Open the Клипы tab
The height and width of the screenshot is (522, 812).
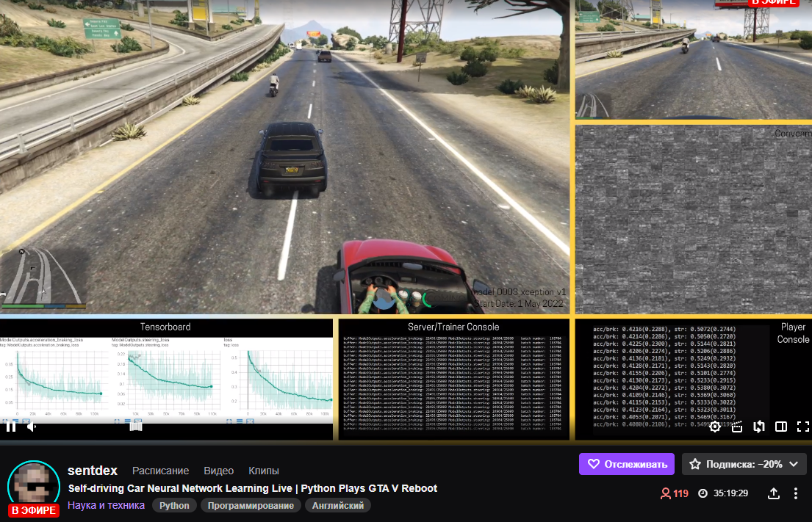coord(264,471)
